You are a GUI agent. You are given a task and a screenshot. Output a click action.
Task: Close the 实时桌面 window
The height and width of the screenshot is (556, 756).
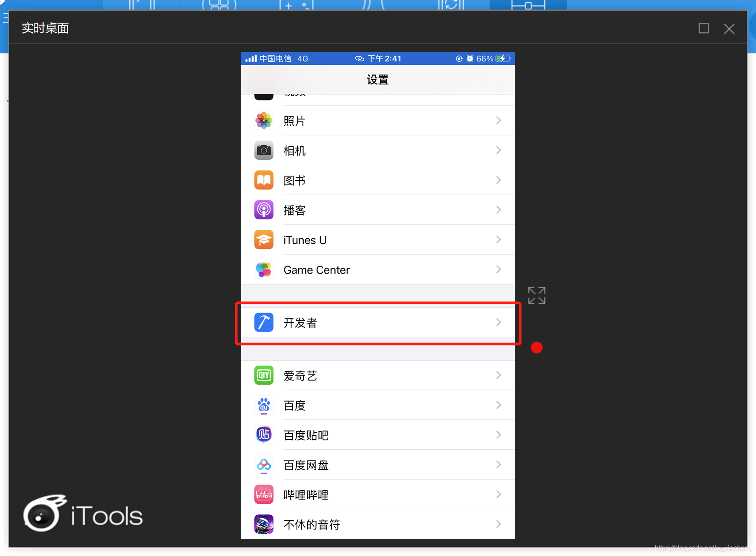(x=729, y=29)
